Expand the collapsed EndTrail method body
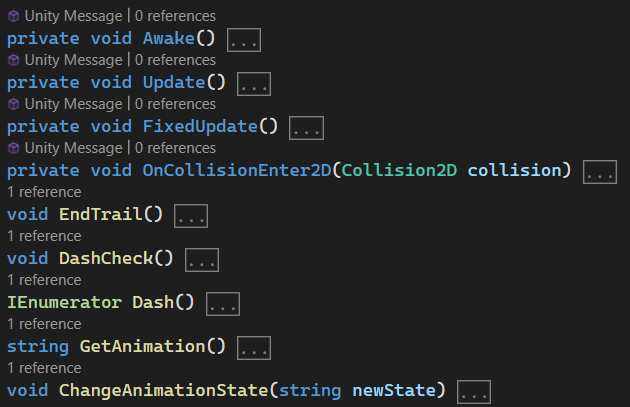Image resolution: width=630 pixels, height=407 pixels. click(x=191, y=216)
